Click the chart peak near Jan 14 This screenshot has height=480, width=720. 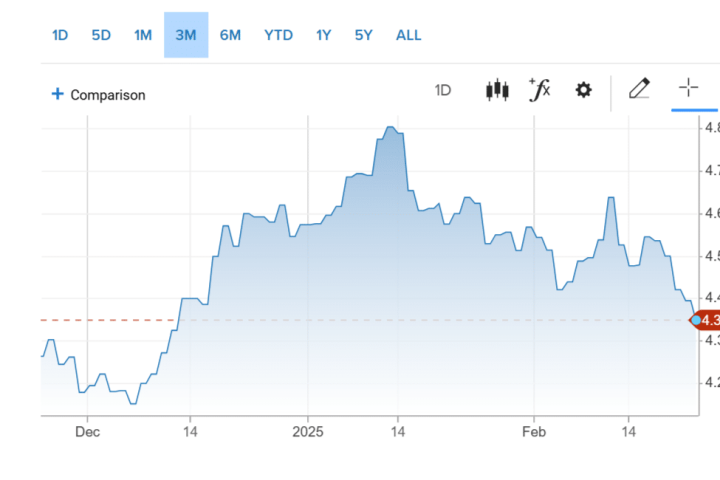[390, 128]
